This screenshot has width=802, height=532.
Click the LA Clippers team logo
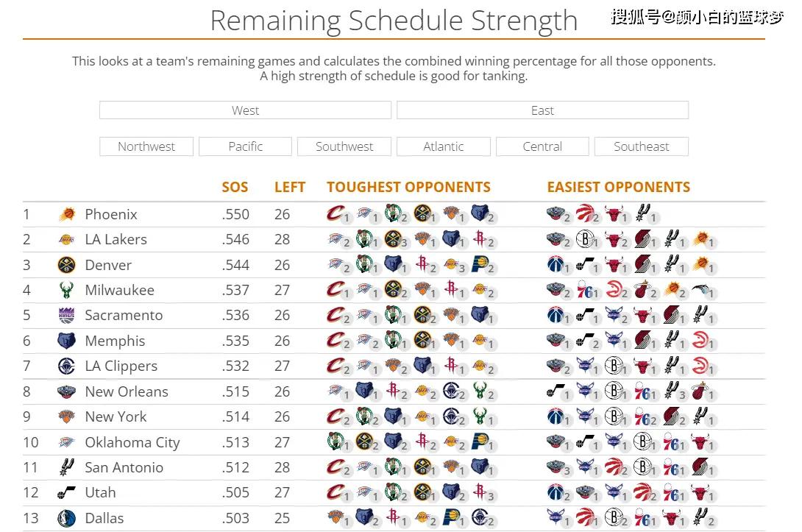click(x=66, y=366)
